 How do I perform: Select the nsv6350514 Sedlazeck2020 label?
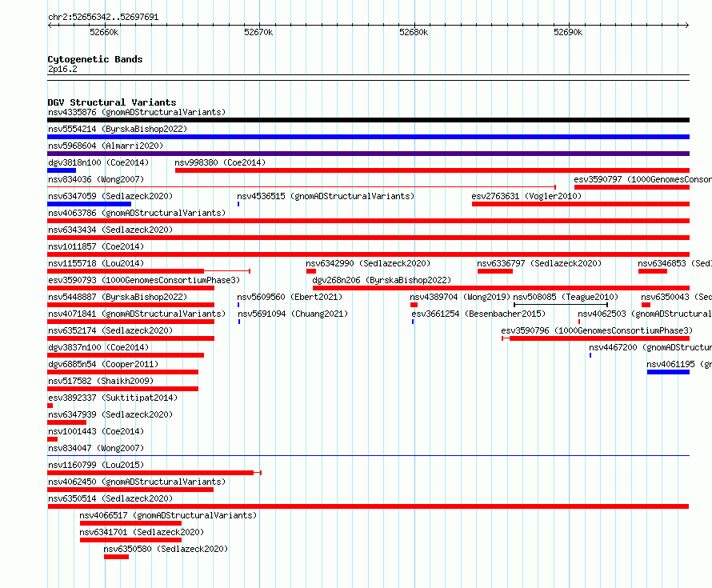(x=110, y=498)
